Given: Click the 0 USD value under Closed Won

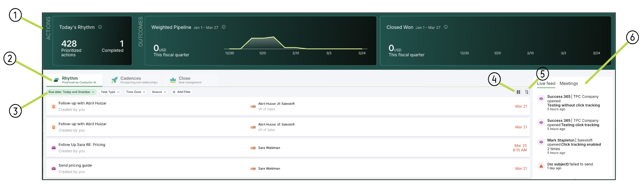Looking at the screenshot, I should pos(395,48).
